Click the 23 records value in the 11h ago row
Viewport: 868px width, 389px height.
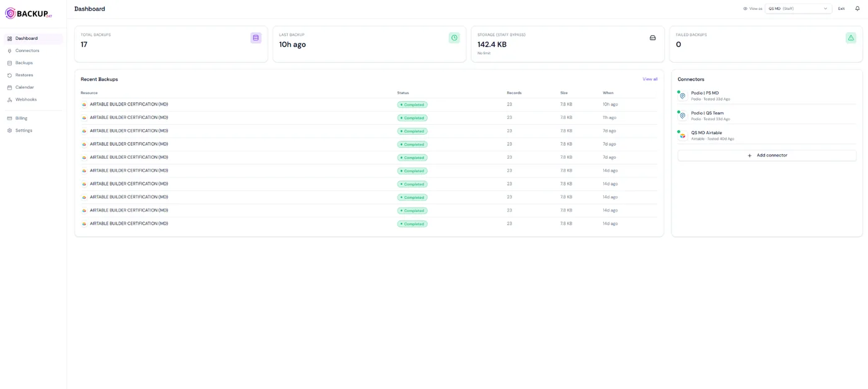[510, 118]
